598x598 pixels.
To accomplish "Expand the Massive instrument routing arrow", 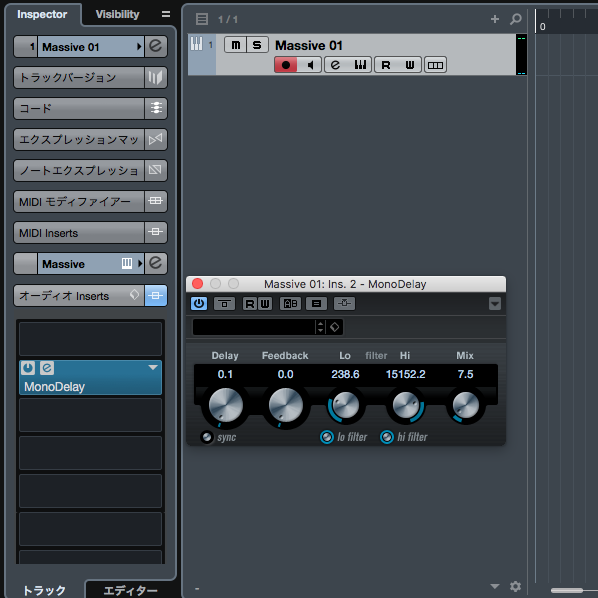I will (140, 263).
